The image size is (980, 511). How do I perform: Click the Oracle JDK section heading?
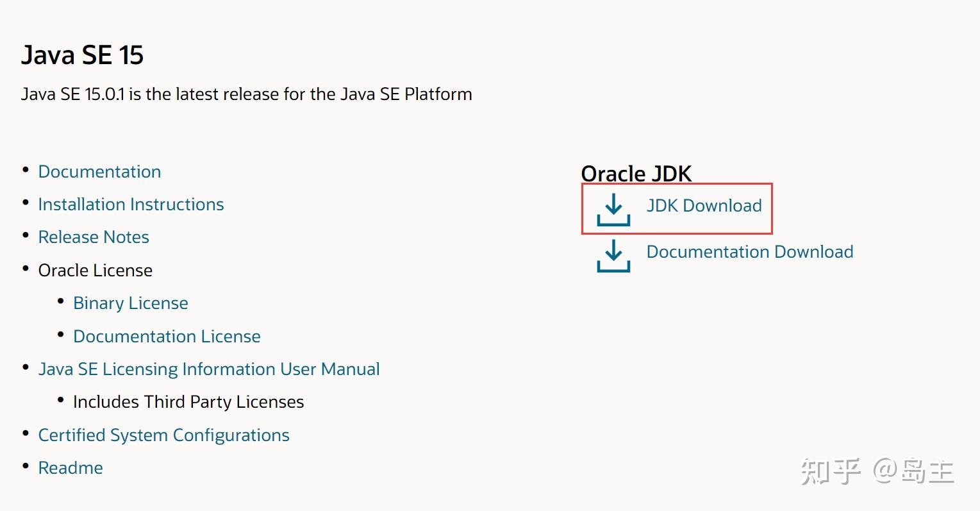tap(636, 173)
